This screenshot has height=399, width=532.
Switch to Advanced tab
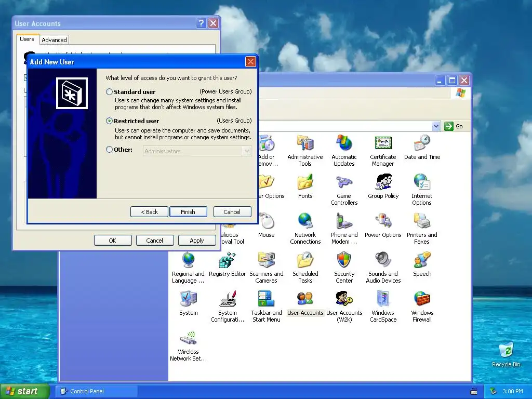(x=54, y=39)
